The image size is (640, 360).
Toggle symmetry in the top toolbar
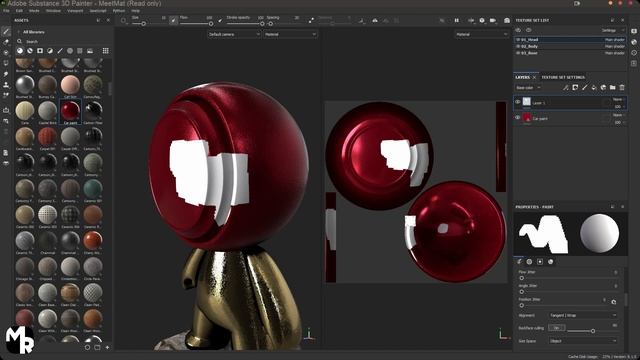[x=375, y=20]
